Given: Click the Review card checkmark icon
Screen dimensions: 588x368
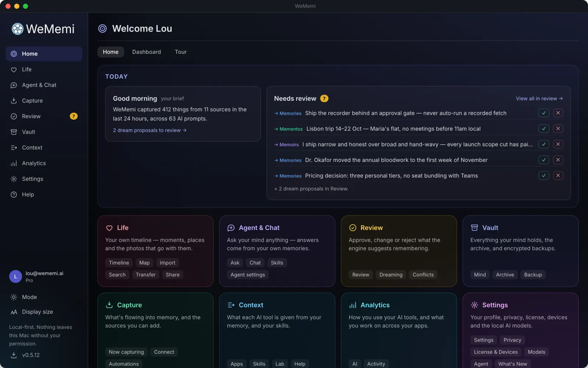Looking at the screenshot, I should [x=353, y=228].
